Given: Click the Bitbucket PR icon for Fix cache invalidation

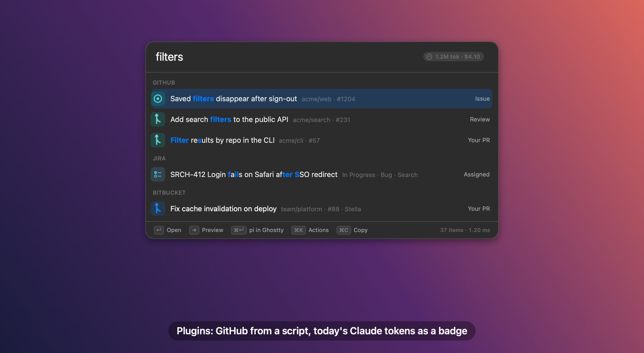Looking at the screenshot, I should click(x=158, y=208).
